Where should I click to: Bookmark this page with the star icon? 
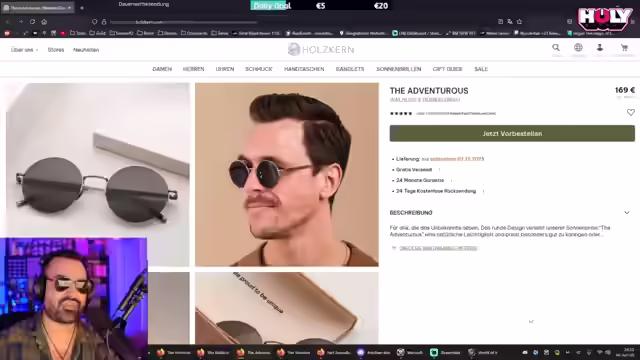(x=519, y=22)
